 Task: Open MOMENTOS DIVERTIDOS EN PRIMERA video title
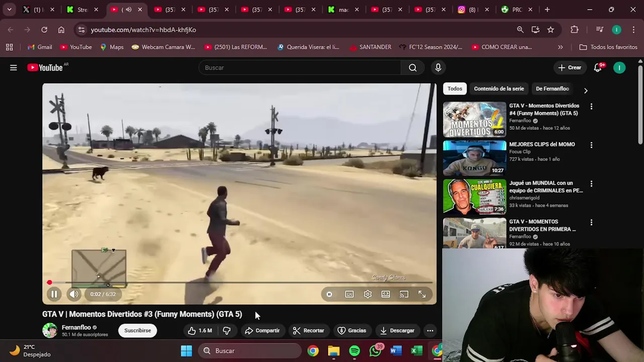click(x=542, y=225)
